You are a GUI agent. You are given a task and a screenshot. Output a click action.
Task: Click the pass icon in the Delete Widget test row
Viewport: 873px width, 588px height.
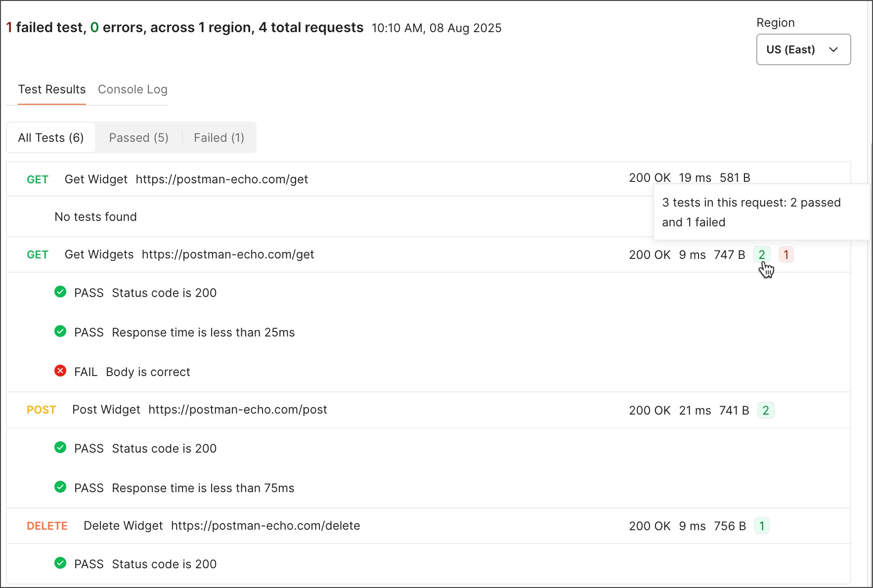pyautogui.click(x=60, y=563)
